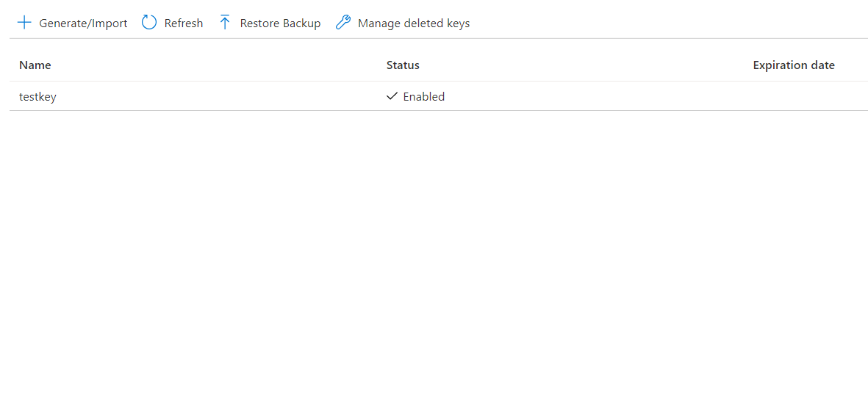Click testkey row between name and status
The width and height of the screenshot is (868, 412).
[x=220, y=97]
